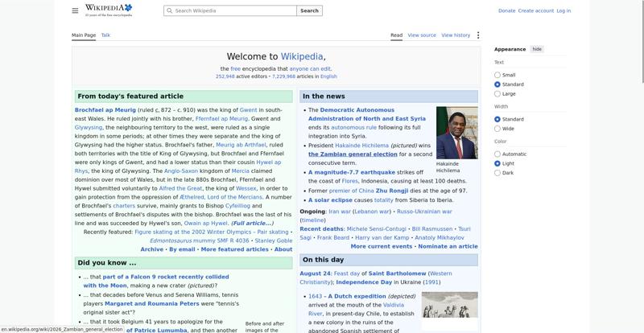This screenshot has height=333, width=644.
Task: Open the Falcon 9 rocket collision link
Action: tap(156, 282)
